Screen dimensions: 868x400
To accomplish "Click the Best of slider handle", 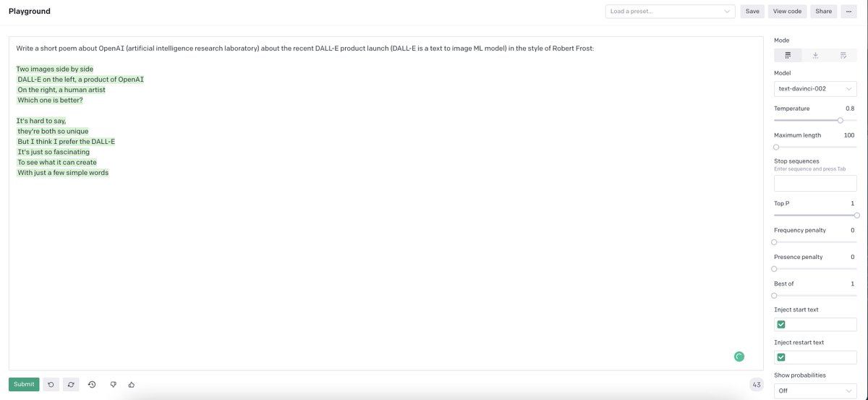I will tap(774, 295).
